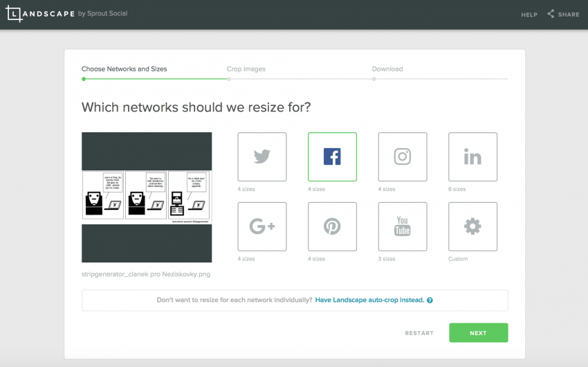Click Have Landscape auto-crop instead link
Screen dimensions: 588x367
pyautogui.click(x=369, y=300)
